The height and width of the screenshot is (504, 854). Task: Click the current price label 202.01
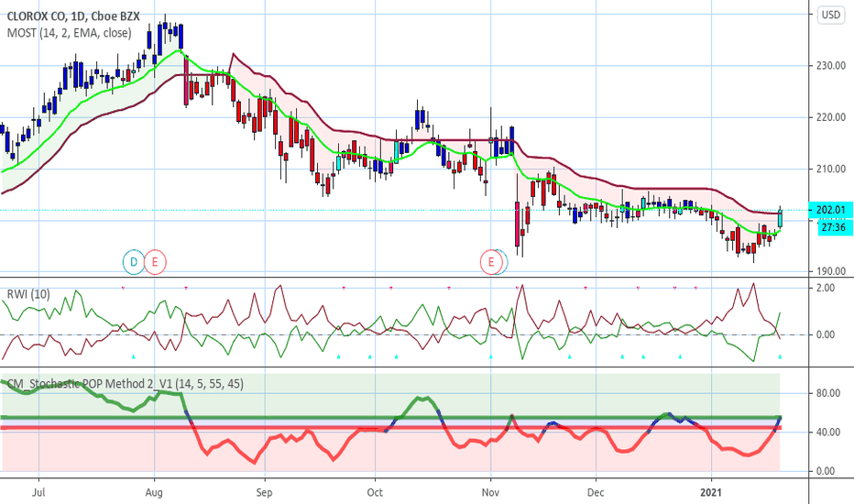point(830,210)
